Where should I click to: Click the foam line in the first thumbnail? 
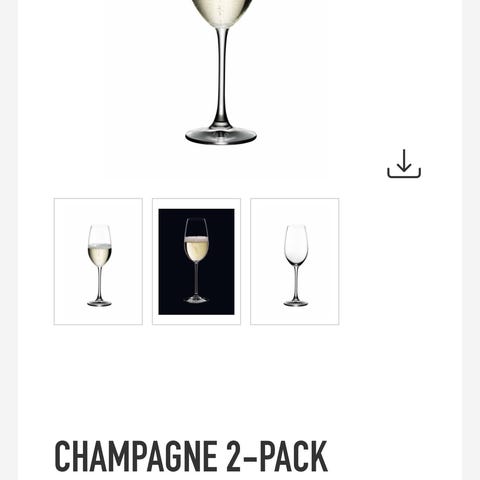(x=99, y=246)
